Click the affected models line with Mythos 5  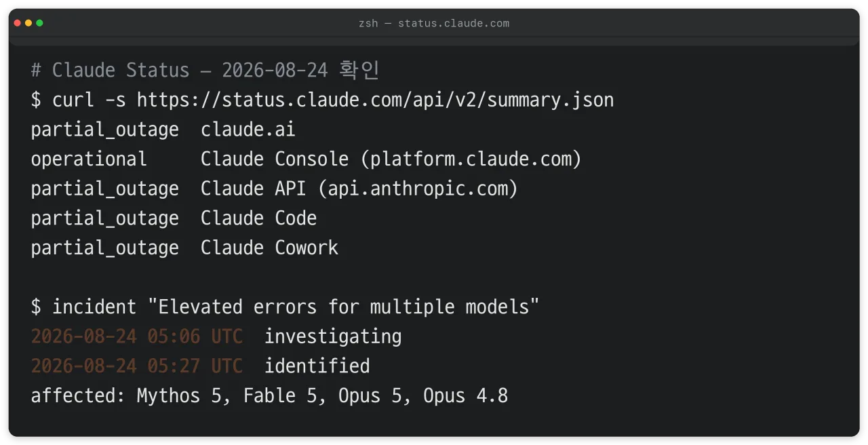tap(269, 395)
